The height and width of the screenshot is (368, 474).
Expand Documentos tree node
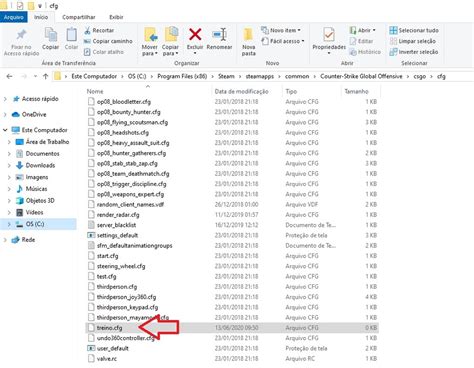(x=9, y=154)
